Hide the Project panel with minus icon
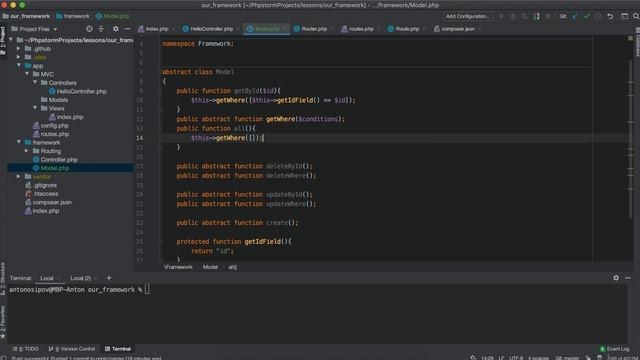The width and height of the screenshot is (640, 360). (x=127, y=29)
